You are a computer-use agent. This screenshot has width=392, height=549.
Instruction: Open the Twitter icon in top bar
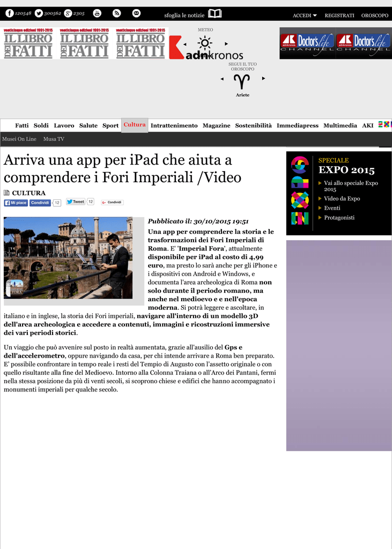click(39, 13)
